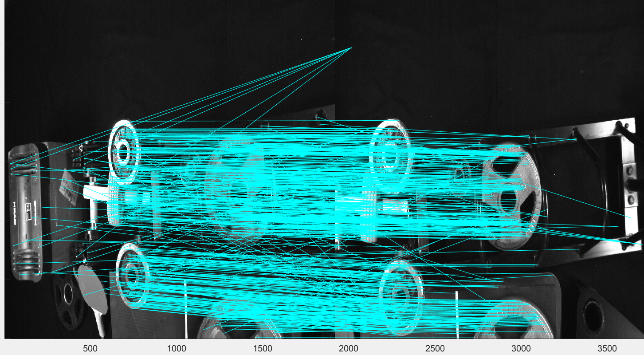Click the x-axis tick label 500
The image size is (644, 355).
pos(90,348)
